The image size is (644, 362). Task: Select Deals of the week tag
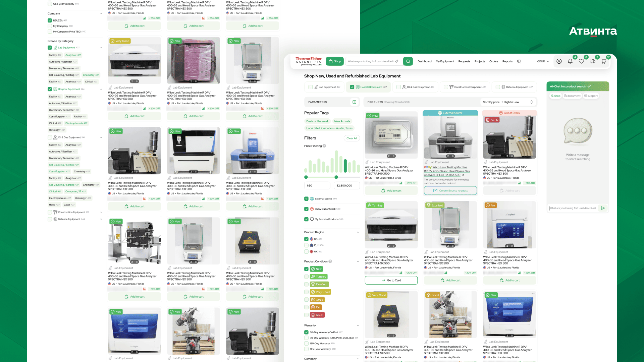pos(317,121)
